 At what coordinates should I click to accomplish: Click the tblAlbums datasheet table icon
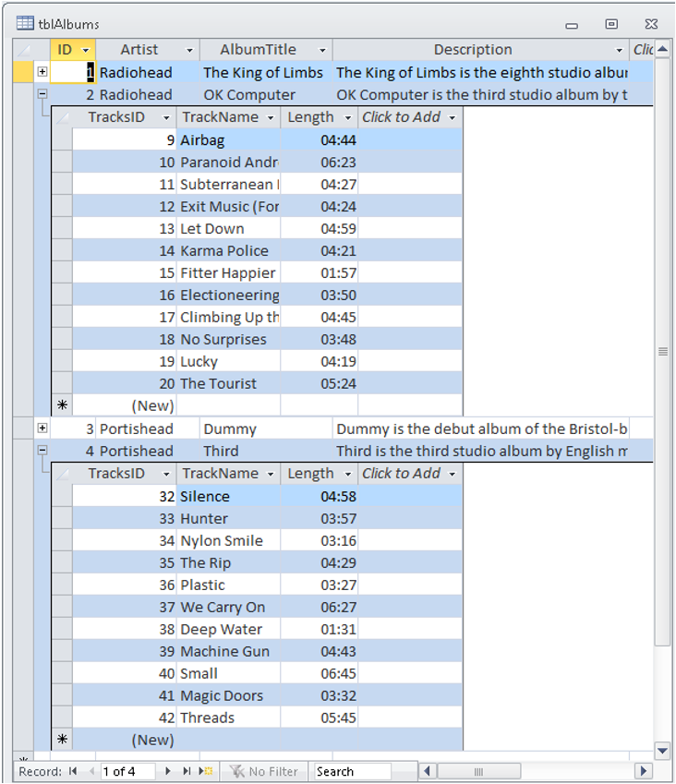pos(25,23)
